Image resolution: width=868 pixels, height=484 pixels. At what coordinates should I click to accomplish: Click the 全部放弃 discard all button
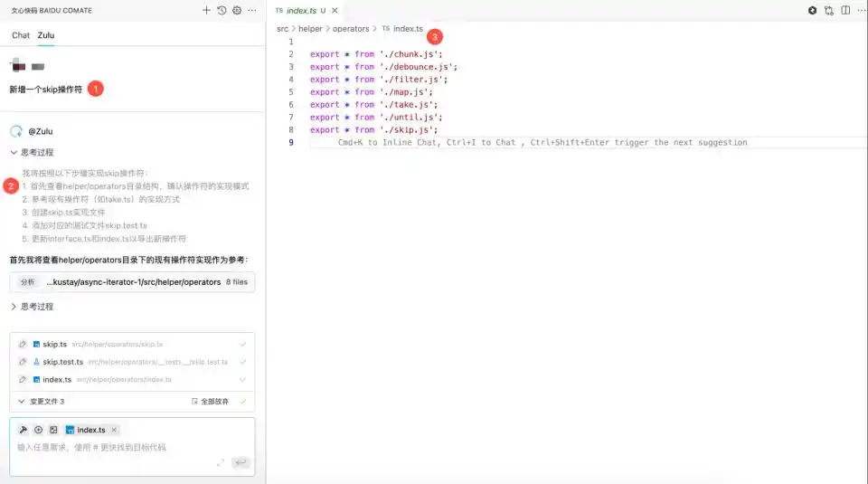coord(210,402)
